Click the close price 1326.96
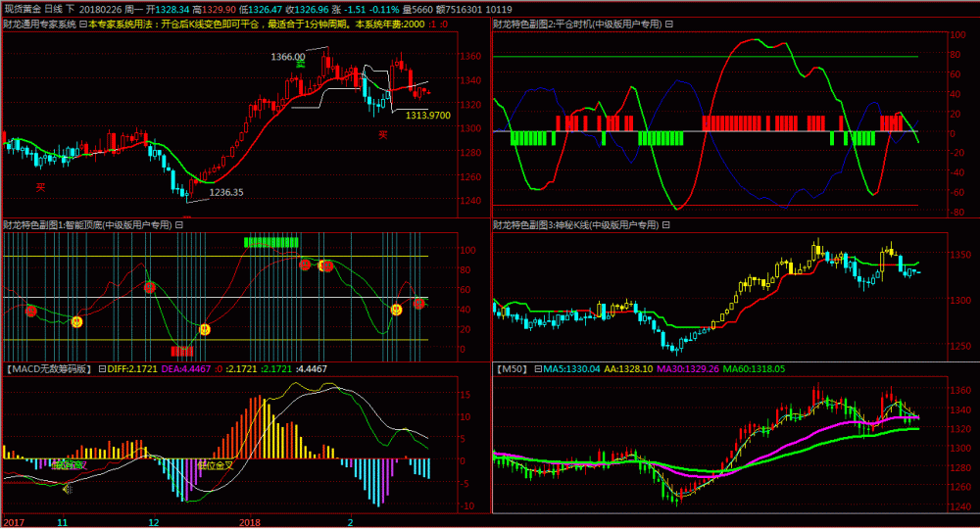The image size is (980, 529). point(312,10)
